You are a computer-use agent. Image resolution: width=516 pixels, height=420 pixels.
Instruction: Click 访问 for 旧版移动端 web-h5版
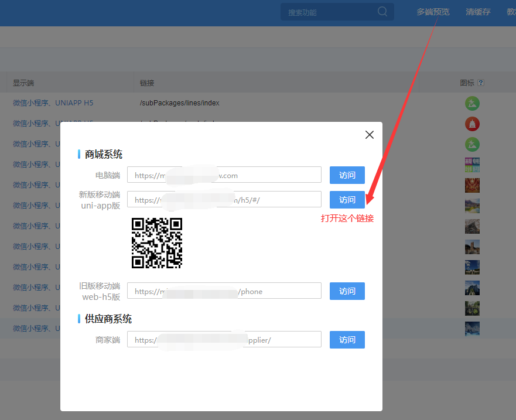347,291
